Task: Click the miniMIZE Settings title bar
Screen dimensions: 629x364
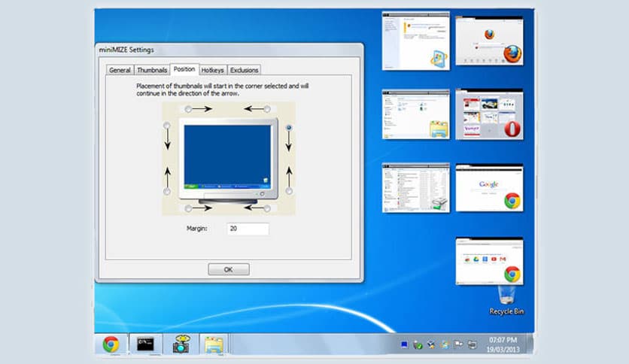Action: coord(229,50)
